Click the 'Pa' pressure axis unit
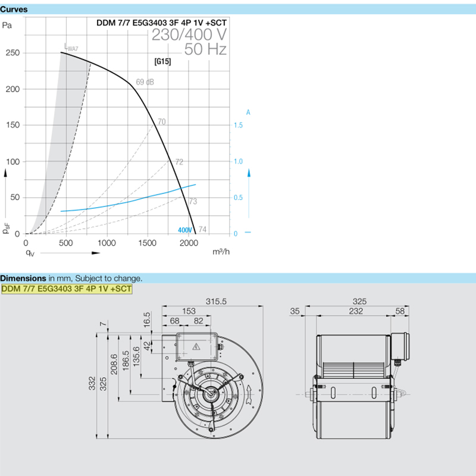 [x=7, y=25]
